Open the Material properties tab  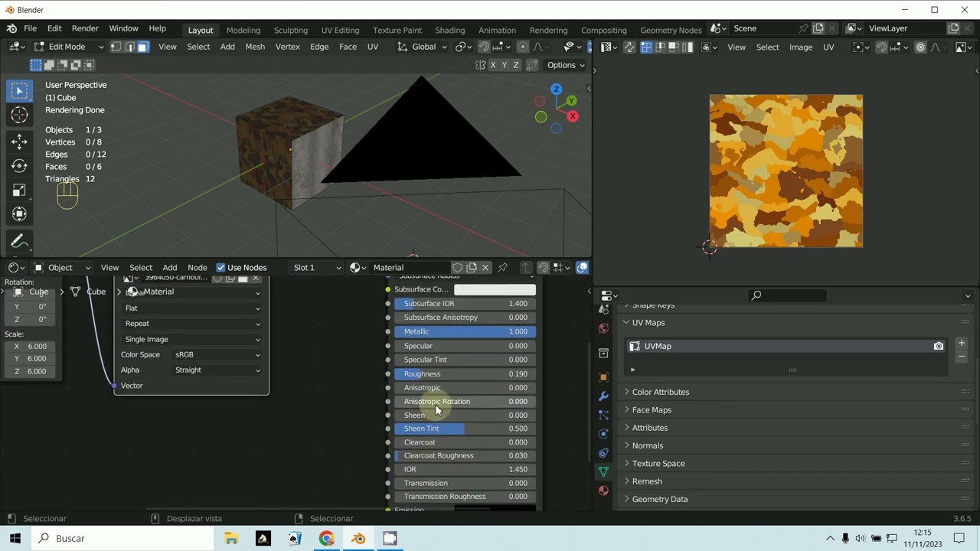(x=603, y=491)
